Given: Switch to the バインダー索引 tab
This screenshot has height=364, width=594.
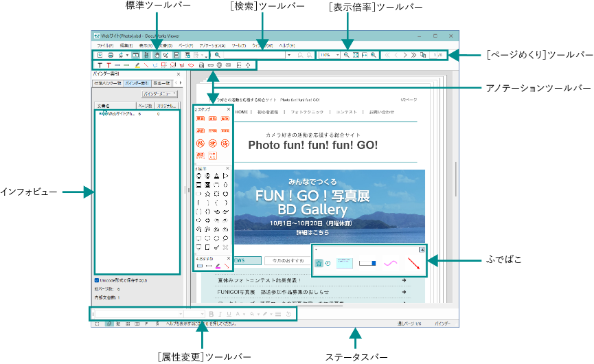Looking at the screenshot, I should 137,83.
